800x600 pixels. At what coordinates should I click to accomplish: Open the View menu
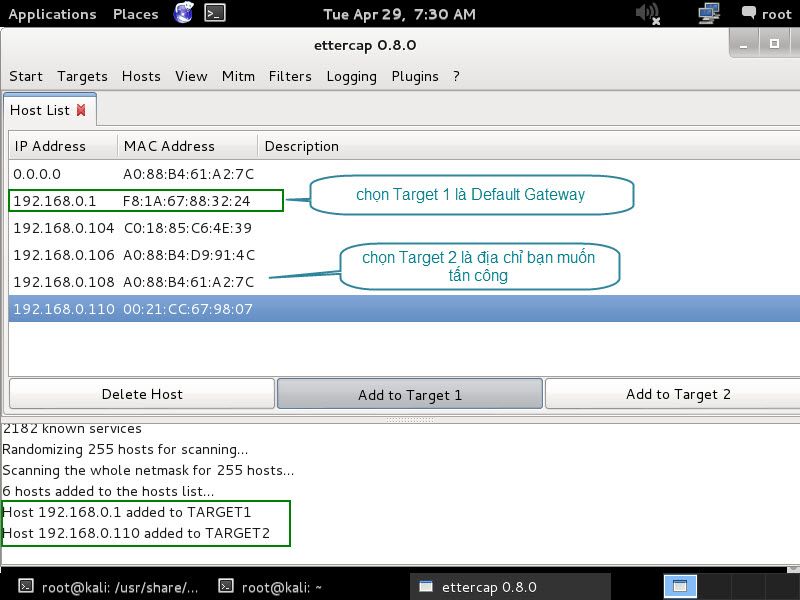tap(191, 77)
